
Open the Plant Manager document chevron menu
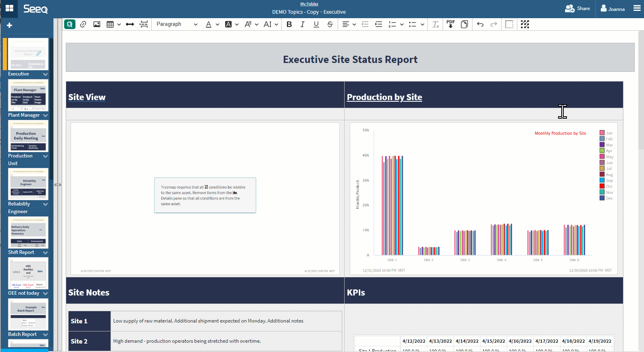(45, 115)
